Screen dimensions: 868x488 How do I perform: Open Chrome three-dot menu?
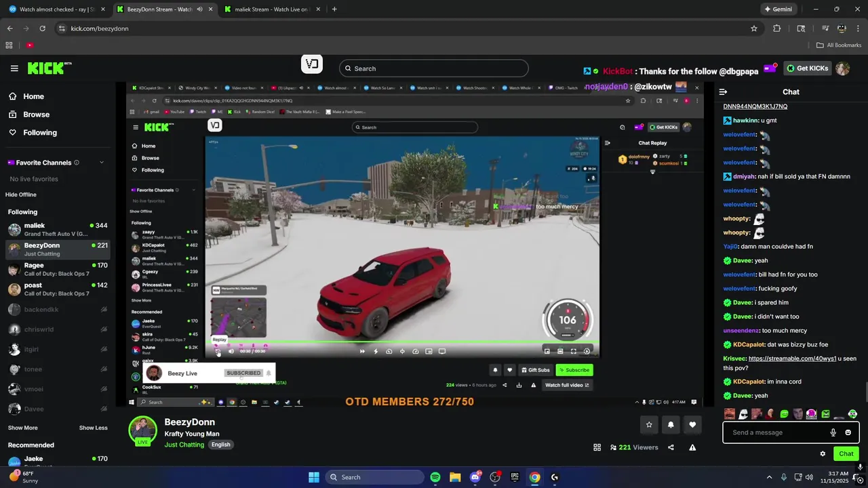(858, 28)
